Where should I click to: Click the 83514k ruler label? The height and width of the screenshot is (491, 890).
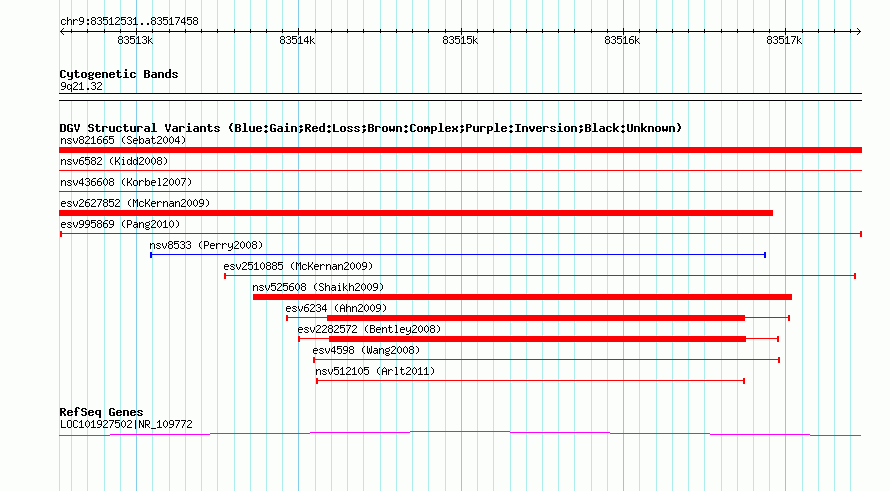coord(297,40)
